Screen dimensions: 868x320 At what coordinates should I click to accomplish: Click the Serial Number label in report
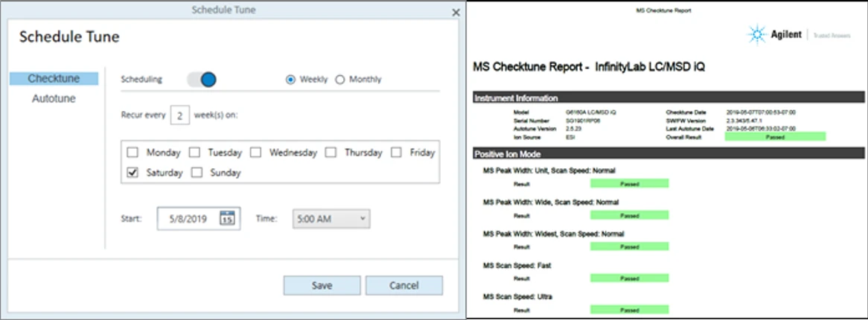click(x=530, y=120)
